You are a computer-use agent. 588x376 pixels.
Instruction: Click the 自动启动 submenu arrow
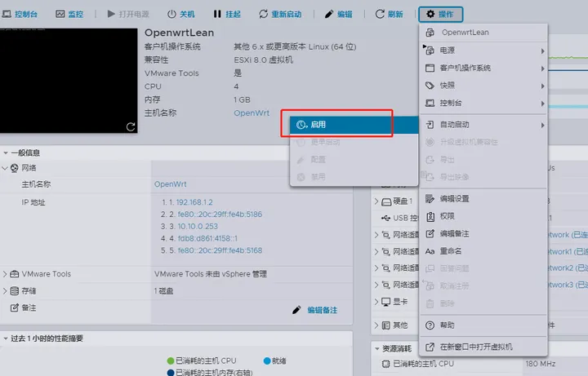tap(542, 126)
